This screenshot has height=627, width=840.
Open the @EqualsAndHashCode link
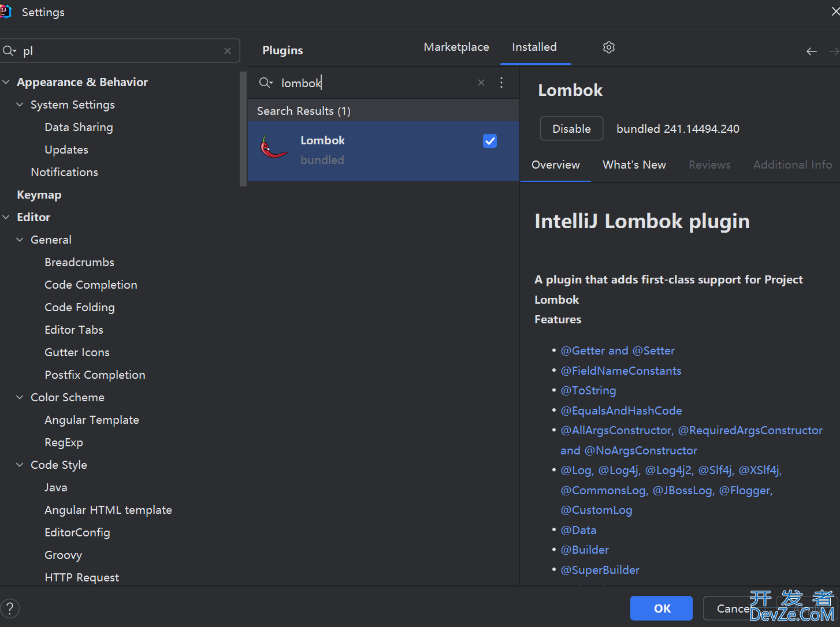click(x=621, y=410)
